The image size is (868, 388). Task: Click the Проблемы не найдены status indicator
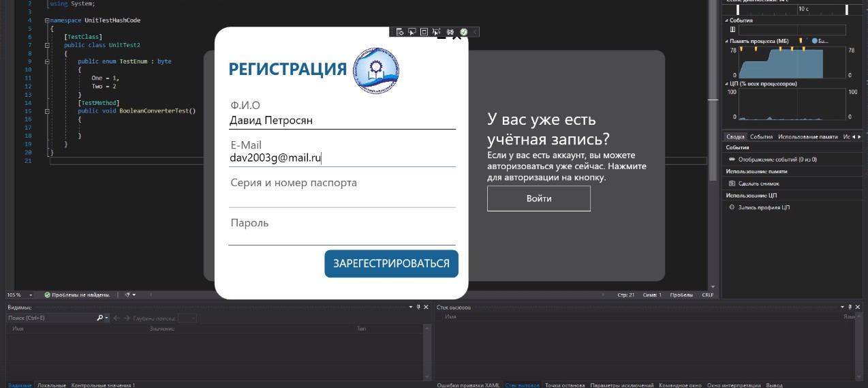[77, 295]
